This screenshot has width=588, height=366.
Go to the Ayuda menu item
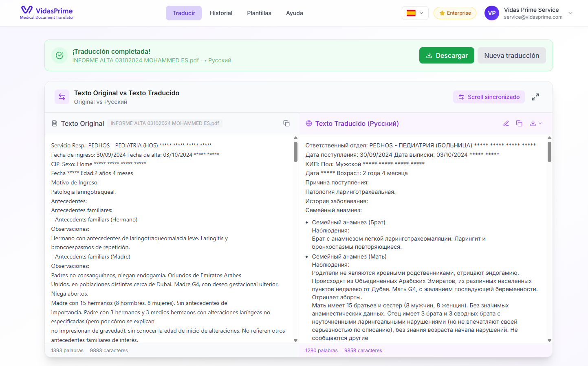[294, 13]
